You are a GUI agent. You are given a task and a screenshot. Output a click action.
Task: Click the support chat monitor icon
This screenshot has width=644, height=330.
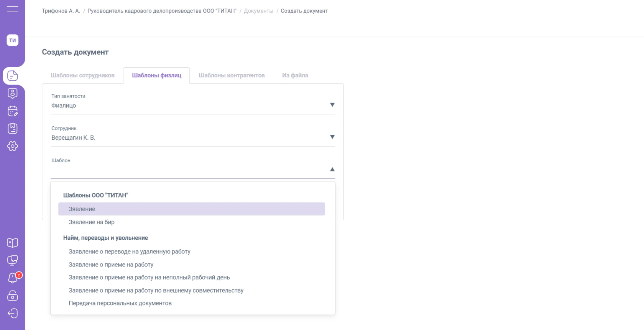point(13,260)
